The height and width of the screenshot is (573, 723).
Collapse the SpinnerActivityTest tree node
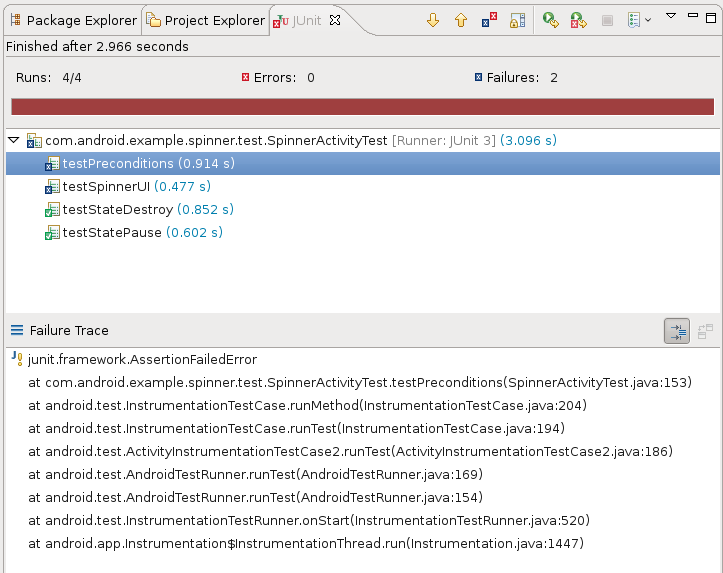pyautogui.click(x=14, y=140)
